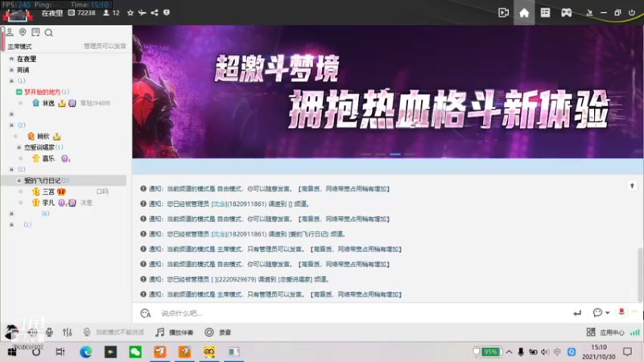644x362 pixels.
Task: Select user 李凡 in channel tree
Action: pyautogui.click(x=48, y=203)
